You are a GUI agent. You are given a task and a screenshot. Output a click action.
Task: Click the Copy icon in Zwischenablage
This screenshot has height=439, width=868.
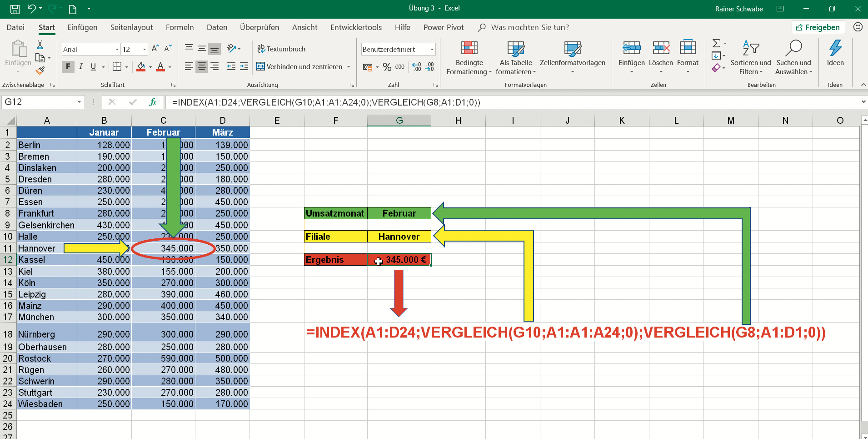40,58
